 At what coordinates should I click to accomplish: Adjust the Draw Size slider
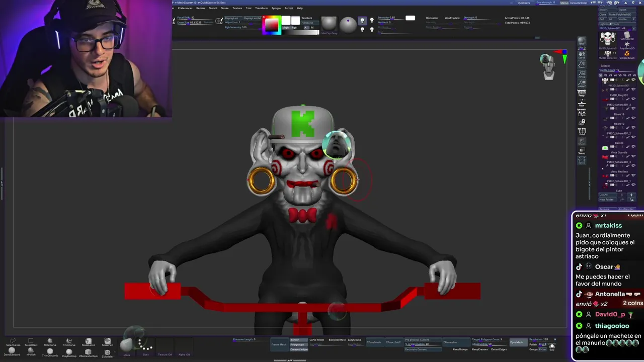pyautogui.click(x=195, y=23)
